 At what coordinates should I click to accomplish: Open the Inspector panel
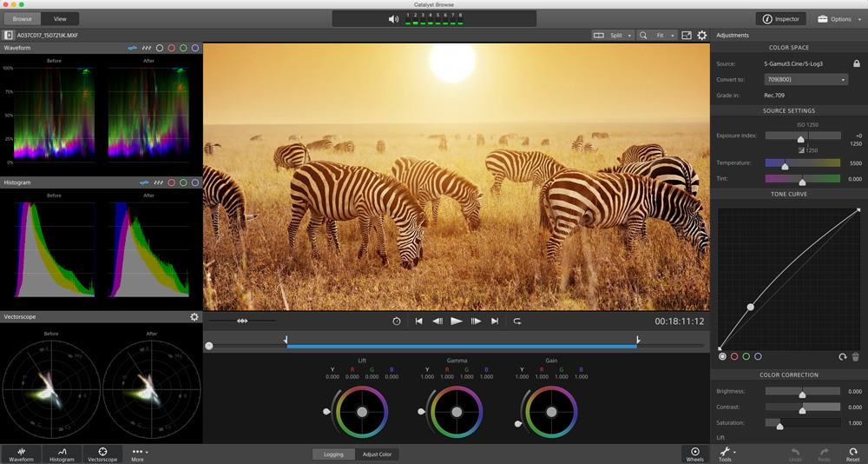pyautogui.click(x=780, y=19)
